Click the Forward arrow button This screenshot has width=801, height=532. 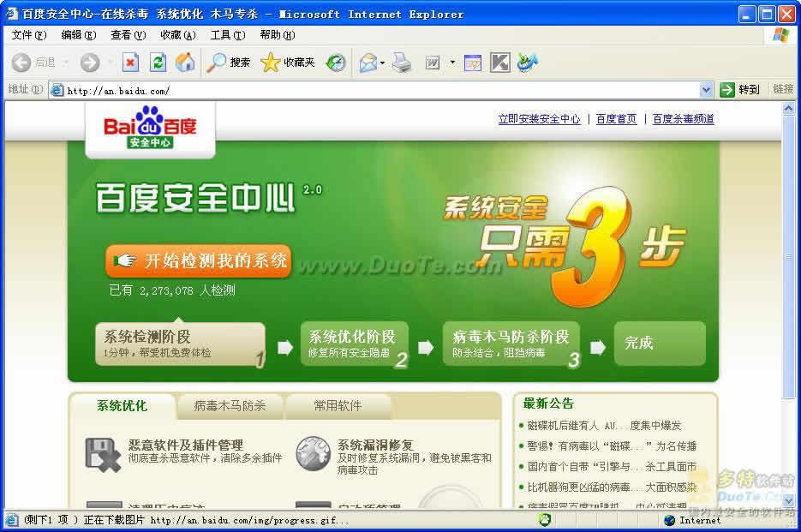(90, 63)
